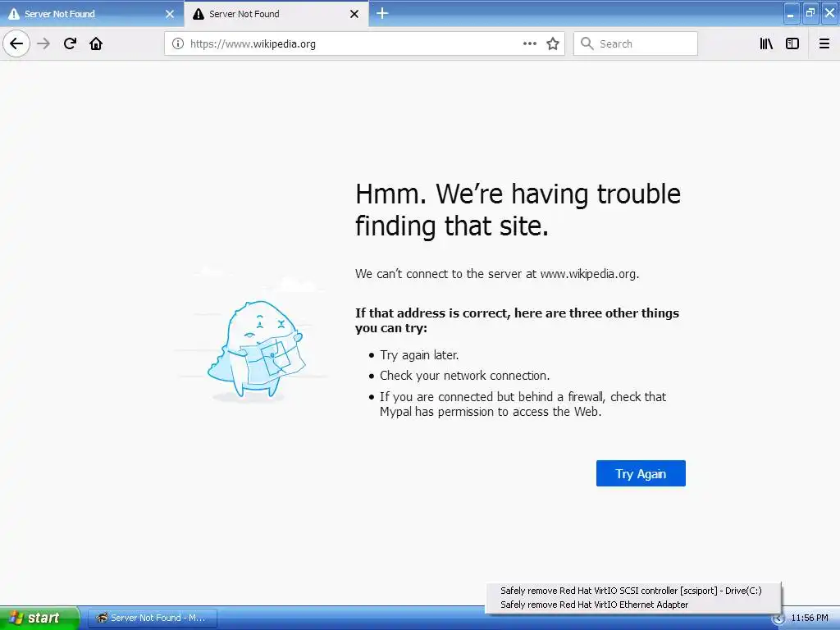Switch to the first Server Not Found tab
840x630 pixels.
[92, 14]
